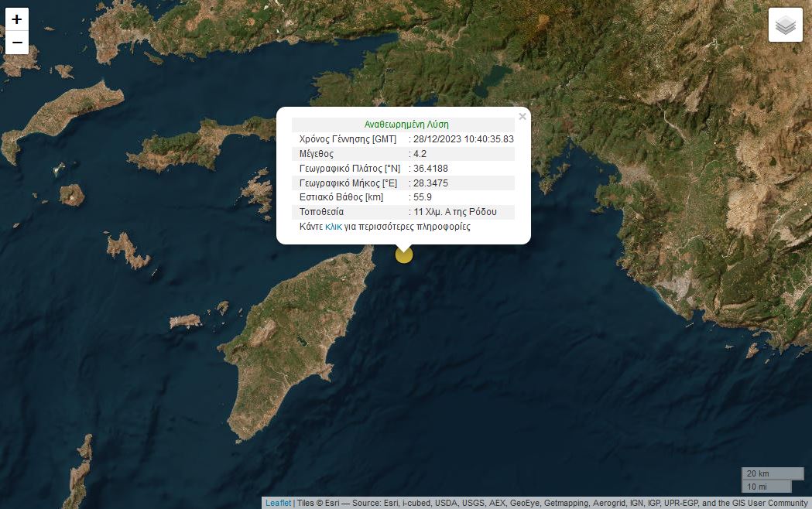This screenshot has height=509, width=812.
Task: Open the Leaflet attribution link
Action: (x=278, y=503)
